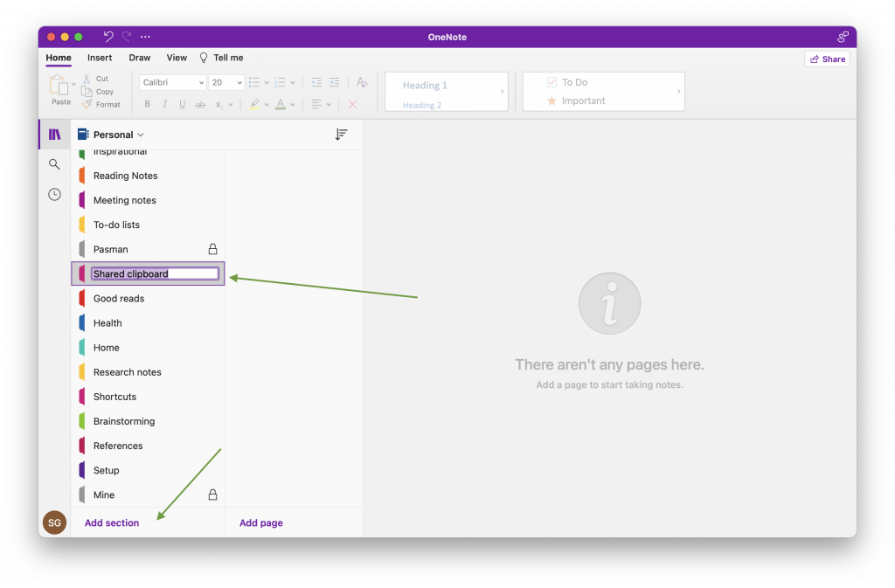The height and width of the screenshot is (588, 895).
Task: Toggle subscript formatting
Action: point(219,104)
